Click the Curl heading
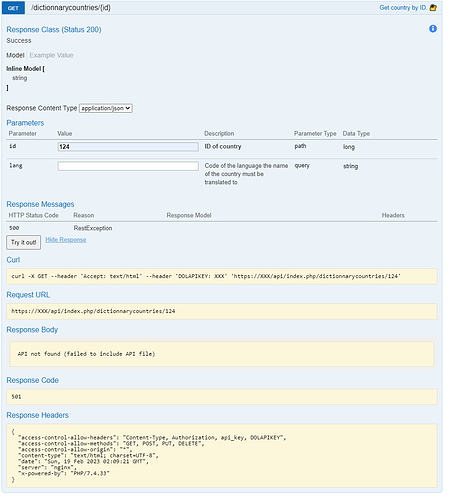Viewport: 452px width, 500px height. [13, 260]
